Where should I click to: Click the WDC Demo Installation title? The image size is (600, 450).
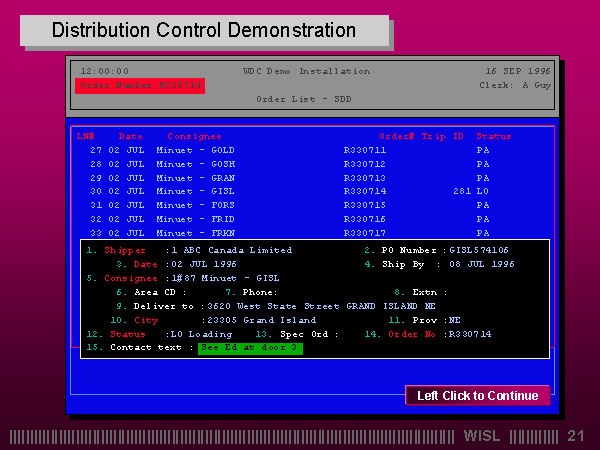tap(307, 71)
